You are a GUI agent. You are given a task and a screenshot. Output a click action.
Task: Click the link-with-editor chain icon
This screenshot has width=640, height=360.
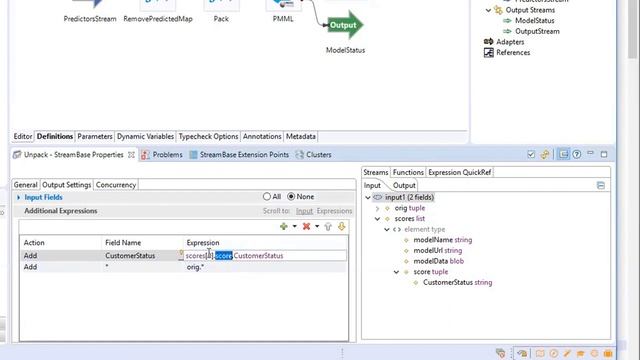pyautogui.click(x=545, y=154)
